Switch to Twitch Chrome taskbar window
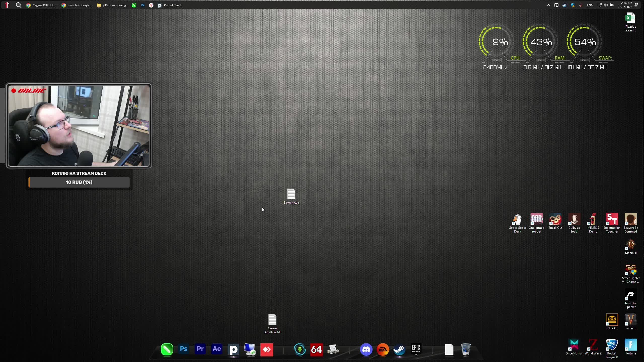644x362 pixels. click(77, 5)
